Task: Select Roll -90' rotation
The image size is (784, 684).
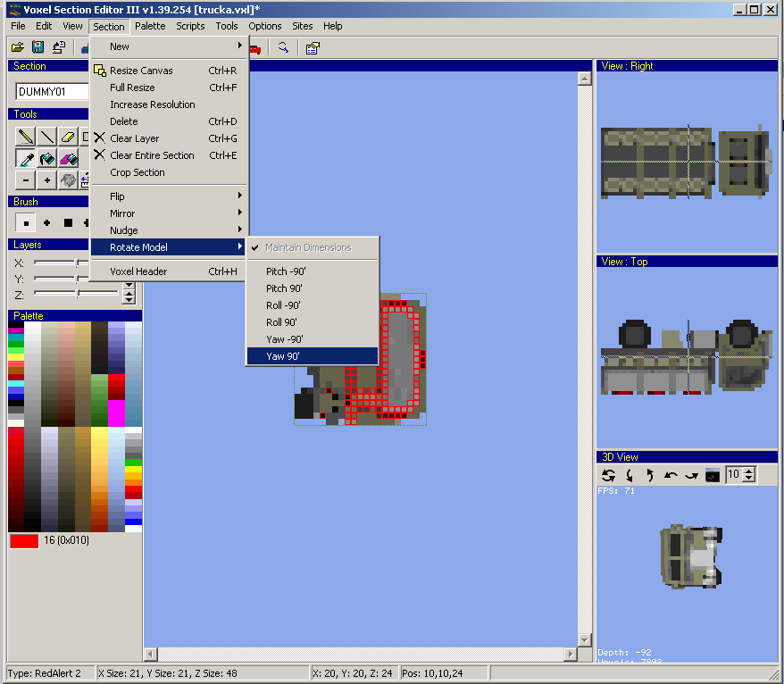Action: (x=313, y=305)
